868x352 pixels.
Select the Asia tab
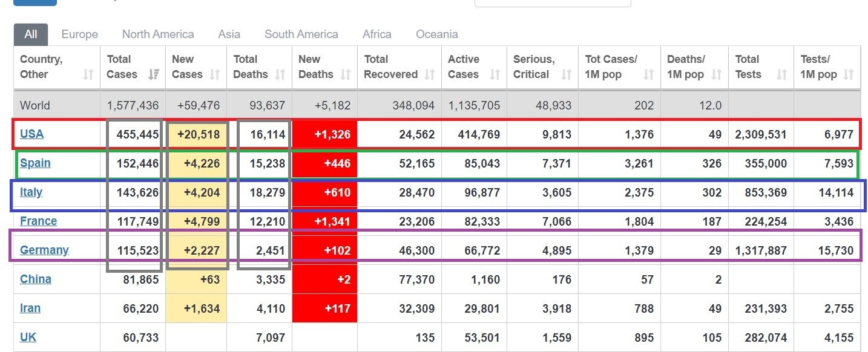[229, 34]
